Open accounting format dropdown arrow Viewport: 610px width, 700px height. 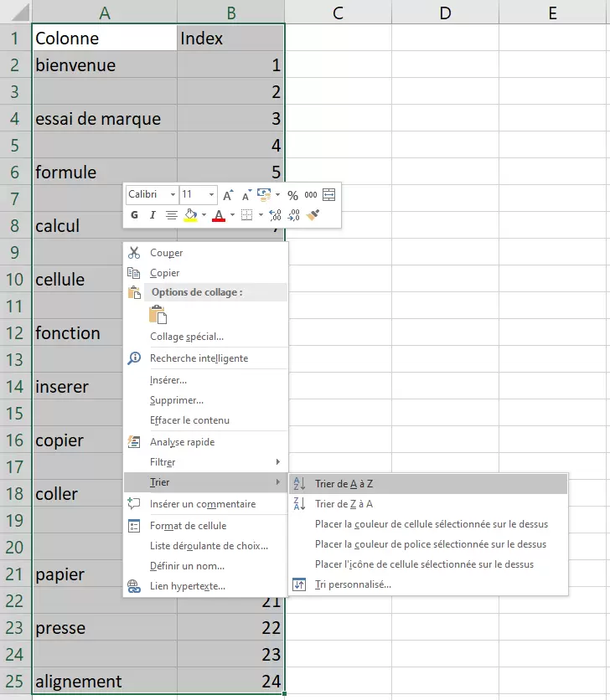(x=277, y=194)
